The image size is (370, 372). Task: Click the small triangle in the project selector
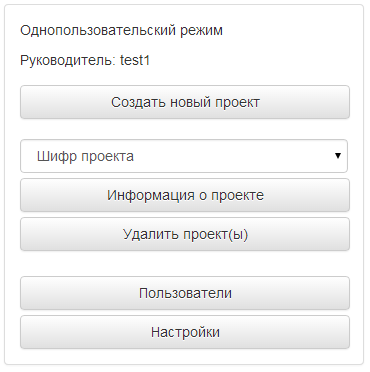click(x=338, y=156)
